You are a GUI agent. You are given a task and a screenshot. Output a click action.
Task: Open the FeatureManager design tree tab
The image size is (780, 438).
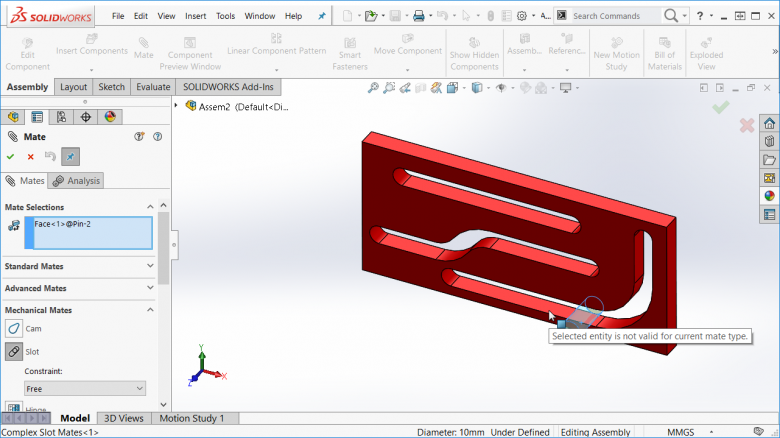(13, 117)
